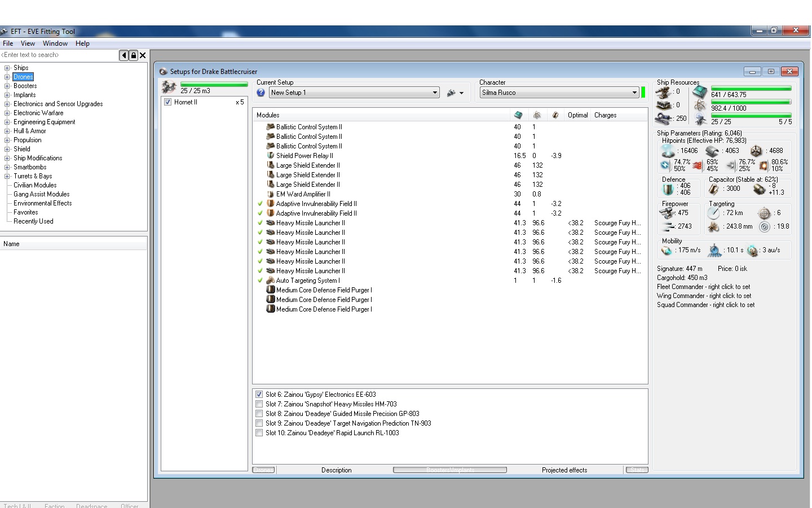This screenshot has width=812, height=508.
Task: Click the drone bandwidth icon beside 25 / 25
Action: pyautogui.click(x=700, y=119)
